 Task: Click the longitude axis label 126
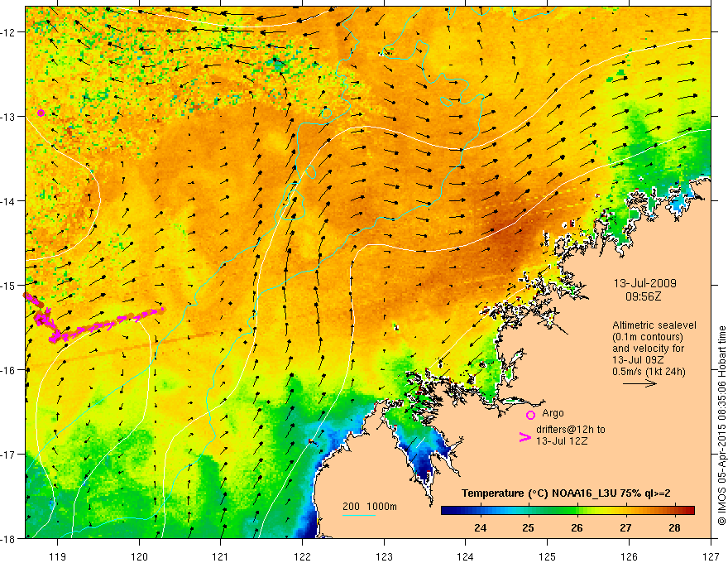(x=629, y=556)
